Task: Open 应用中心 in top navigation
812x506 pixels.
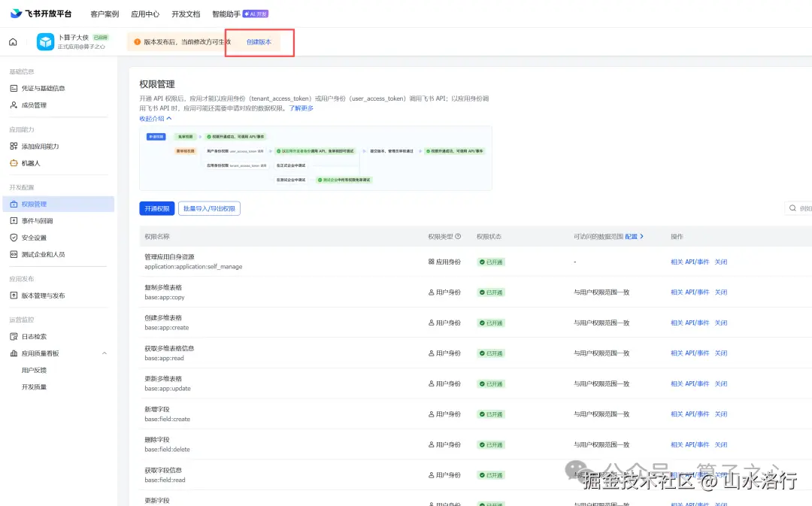Action: point(145,14)
